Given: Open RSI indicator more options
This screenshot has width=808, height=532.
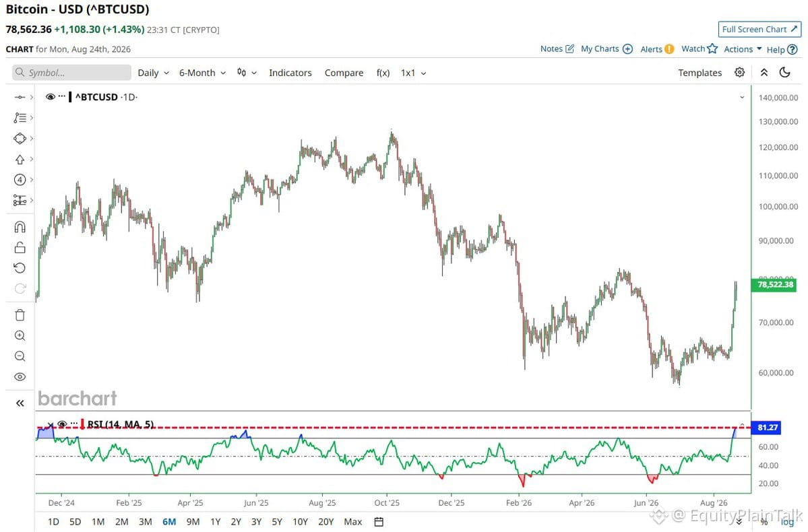Looking at the screenshot, I should click(x=74, y=424).
